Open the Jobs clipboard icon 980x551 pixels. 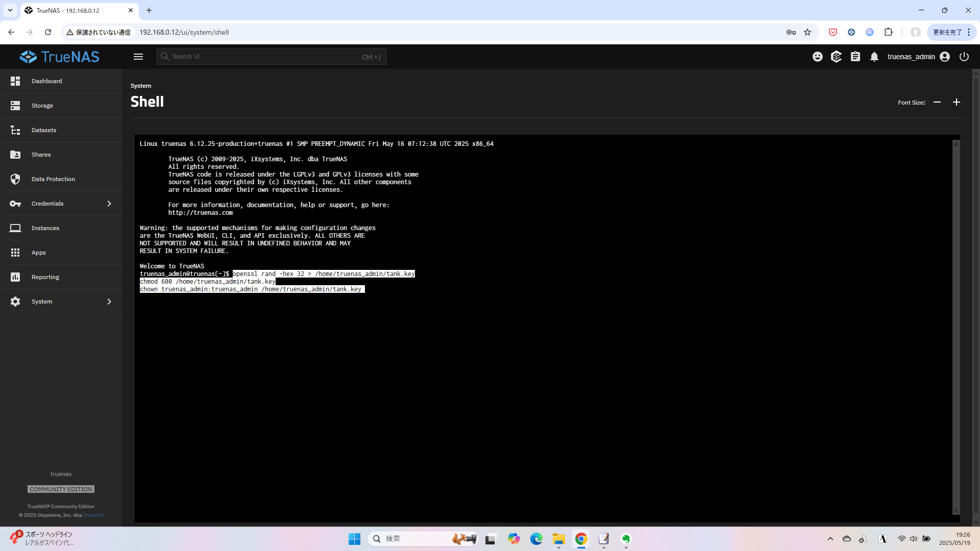click(855, 57)
